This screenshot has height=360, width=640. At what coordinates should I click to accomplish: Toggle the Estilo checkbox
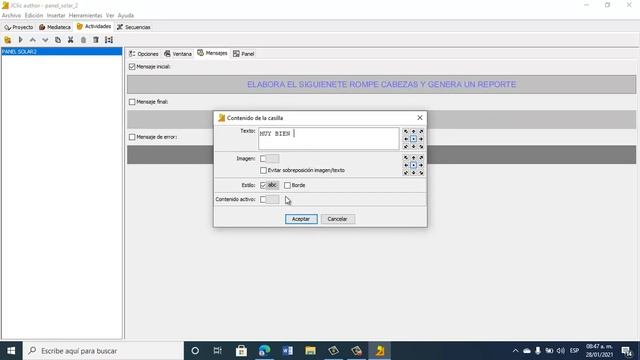pos(263,185)
